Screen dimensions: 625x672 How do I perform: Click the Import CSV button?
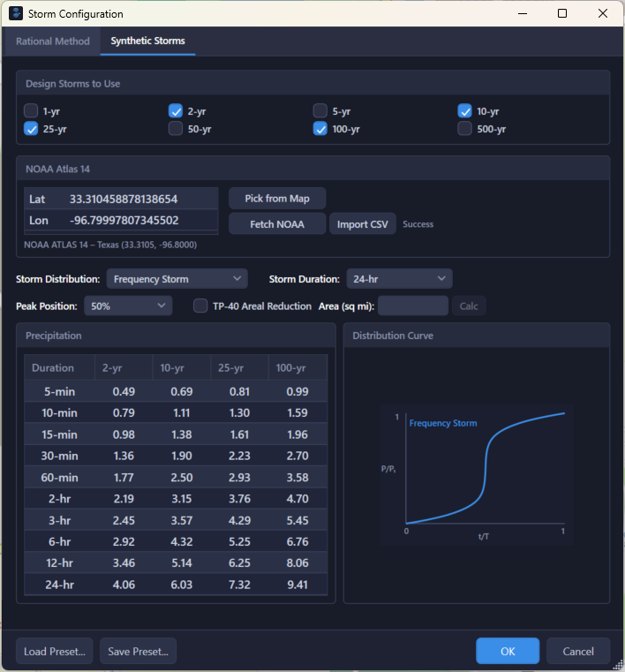(362, 224)
